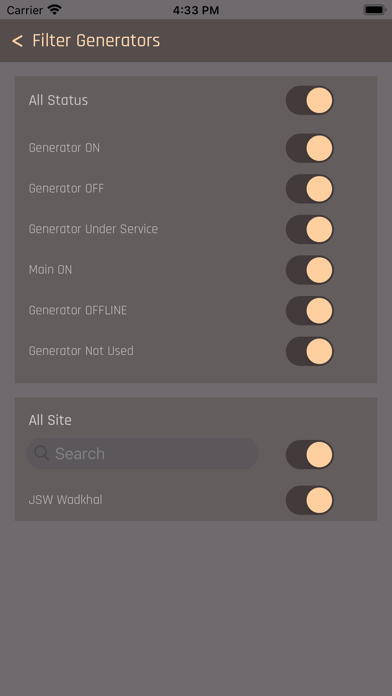Focus the Search sites input field

click(143, 454)
